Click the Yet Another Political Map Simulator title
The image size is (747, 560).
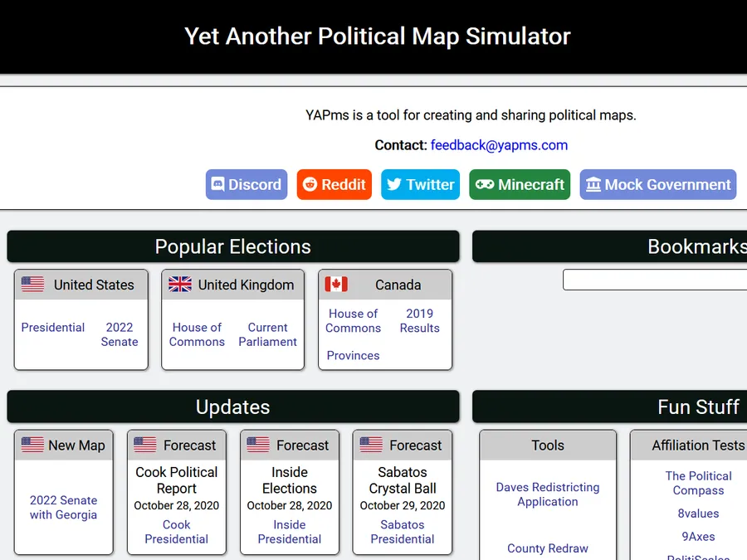(x=378, y=37)
